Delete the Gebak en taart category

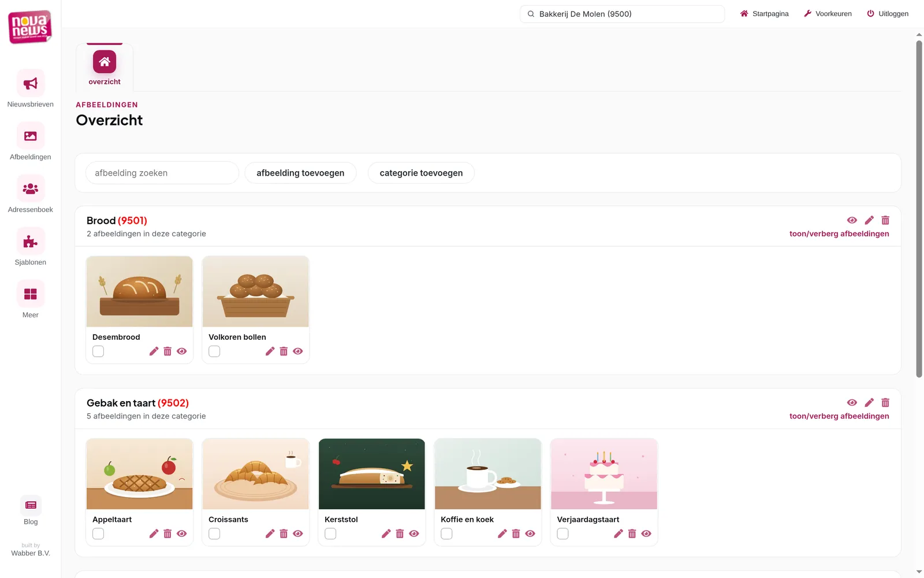pos(885,403)
